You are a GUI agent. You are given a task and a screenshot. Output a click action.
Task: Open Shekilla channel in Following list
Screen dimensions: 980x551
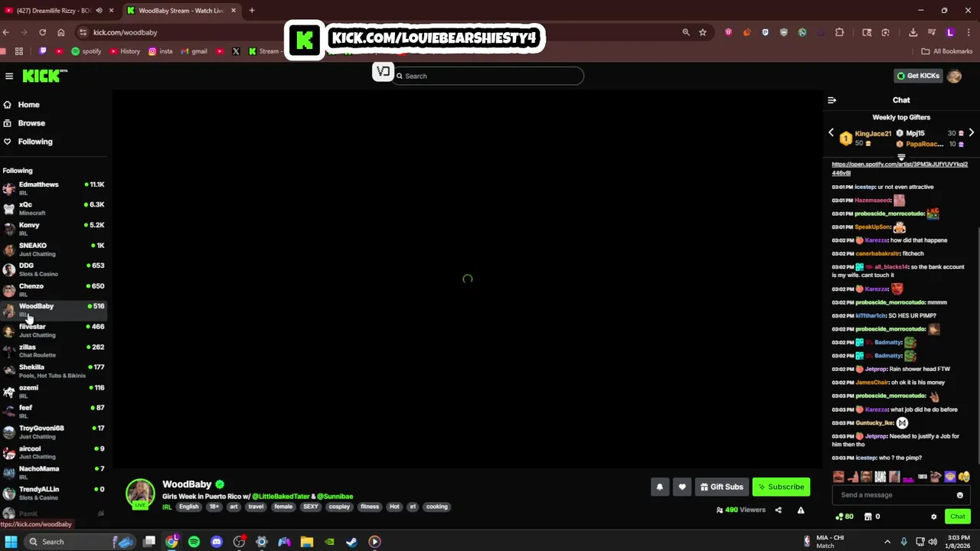[x=54, y=371]
